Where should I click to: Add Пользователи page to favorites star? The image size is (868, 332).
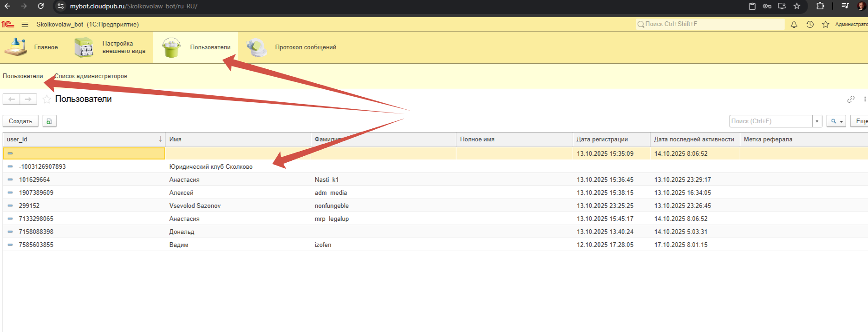point(46,99)
